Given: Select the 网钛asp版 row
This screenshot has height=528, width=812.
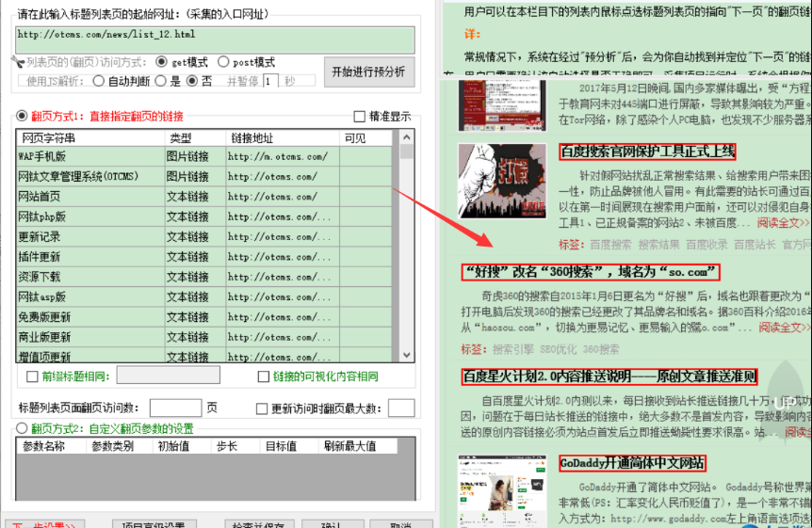Looking at the screenshot, I should 204,297.
